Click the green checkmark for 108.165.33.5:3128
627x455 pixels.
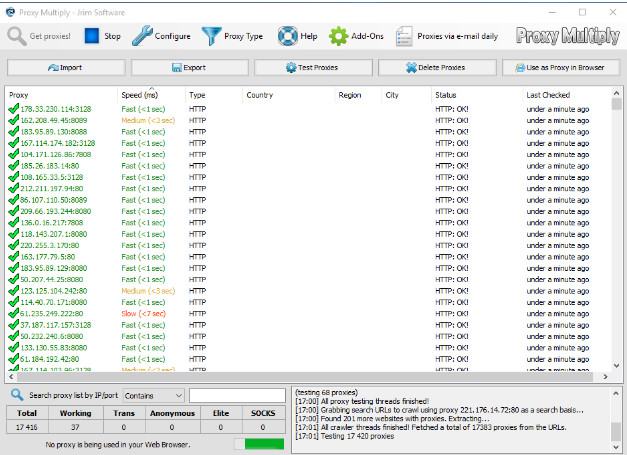(14, 177)
